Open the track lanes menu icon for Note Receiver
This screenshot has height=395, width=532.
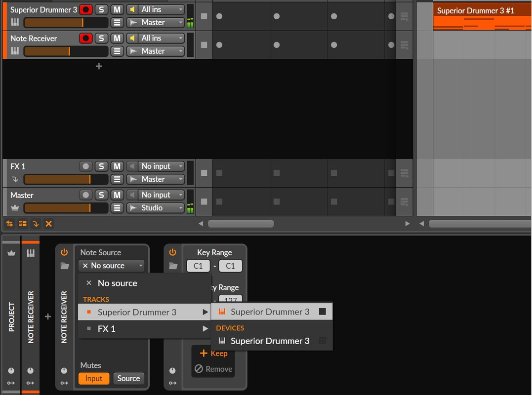point(117,51)
